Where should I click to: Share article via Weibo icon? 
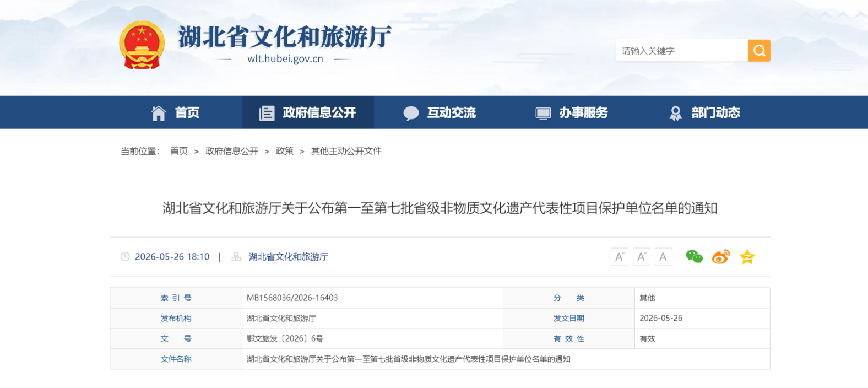tap(720, 257)
